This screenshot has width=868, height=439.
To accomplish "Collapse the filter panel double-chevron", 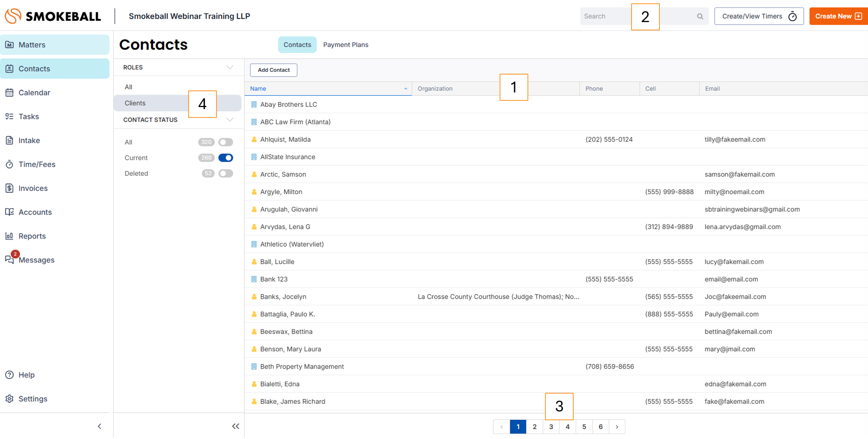I will (x=236, y=426).
